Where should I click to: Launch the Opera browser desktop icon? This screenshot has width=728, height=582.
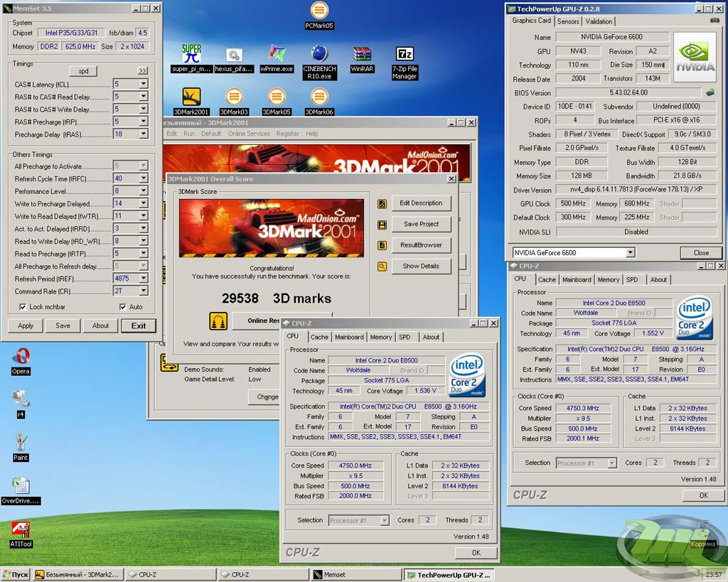[x=21, y=361]
